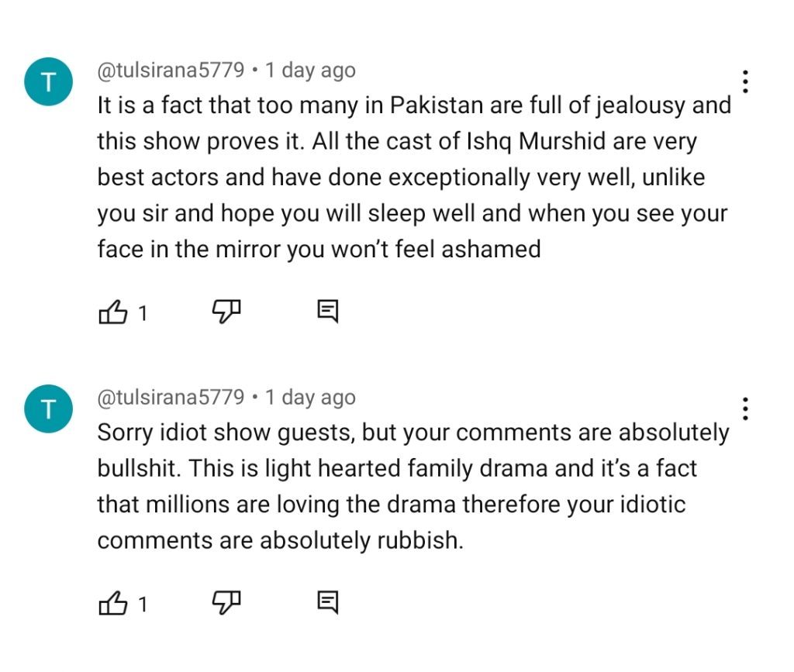The image size is (794, 672).
Task: Open options menu for first comment
Action: click(x=745, y=81)
